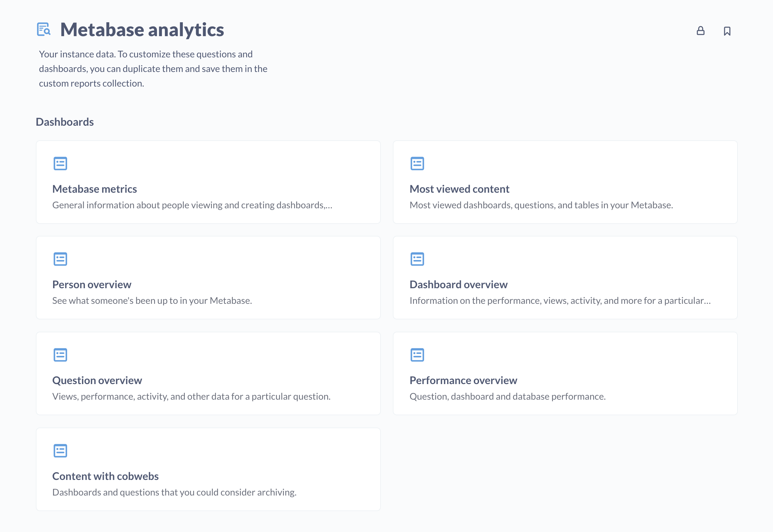This screenshot has height=532, width=773.
Task: Open the Metabase metrics dashboard
Action: [x=94, y=189]
